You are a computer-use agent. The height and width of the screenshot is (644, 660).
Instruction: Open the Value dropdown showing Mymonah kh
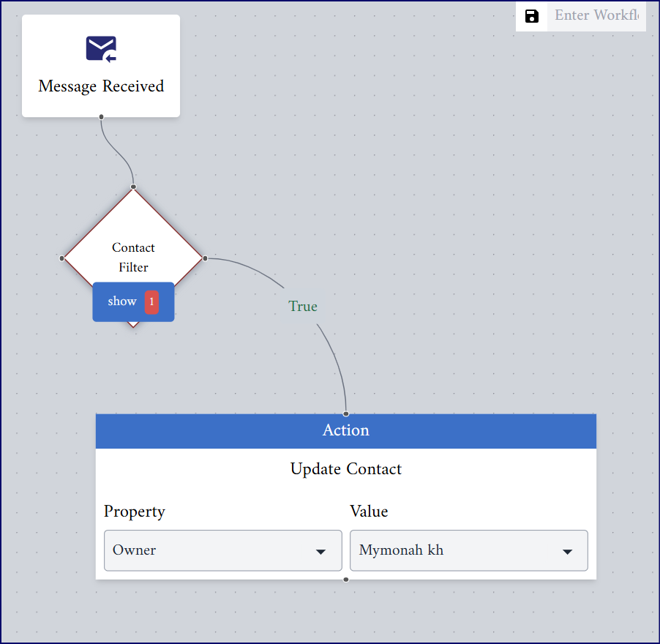[x=469, y=550]
